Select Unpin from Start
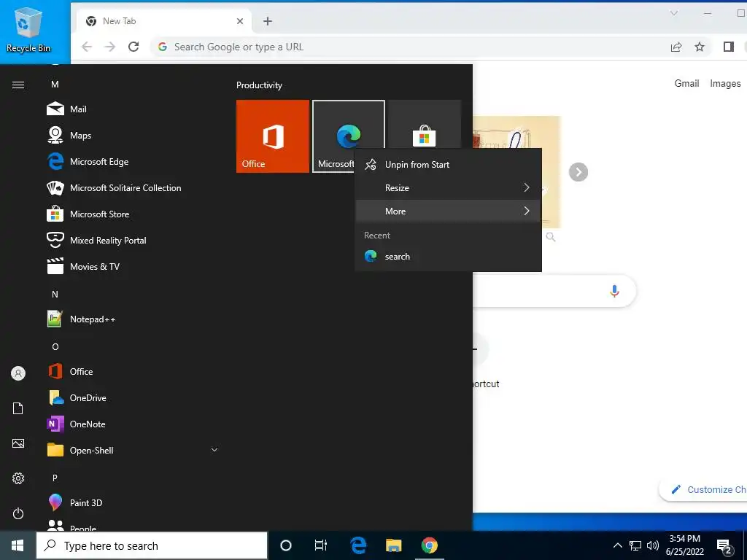 [448, 164]
